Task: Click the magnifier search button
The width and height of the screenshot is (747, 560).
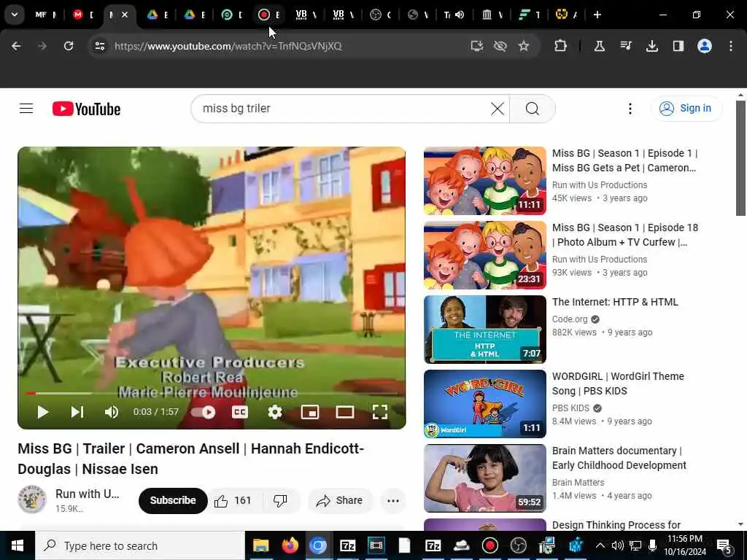Action: (x=532, y=109)
